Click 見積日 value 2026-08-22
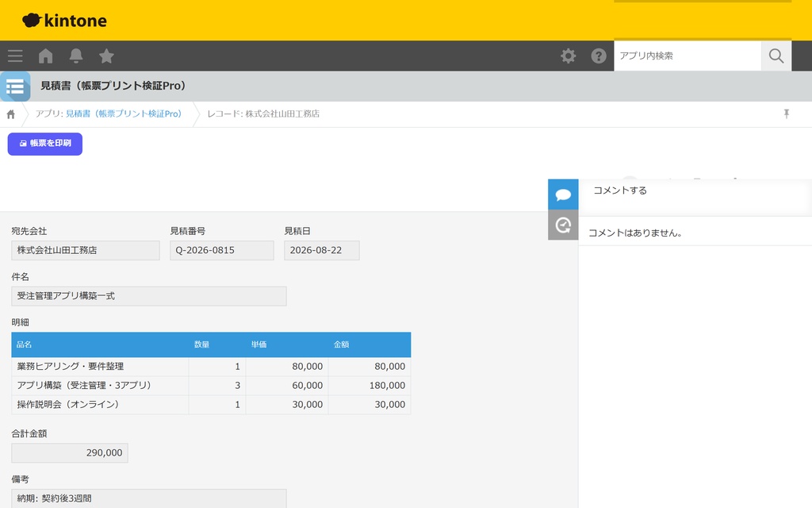This screenshot has width=812, height=508. click(x=322, y=250)
